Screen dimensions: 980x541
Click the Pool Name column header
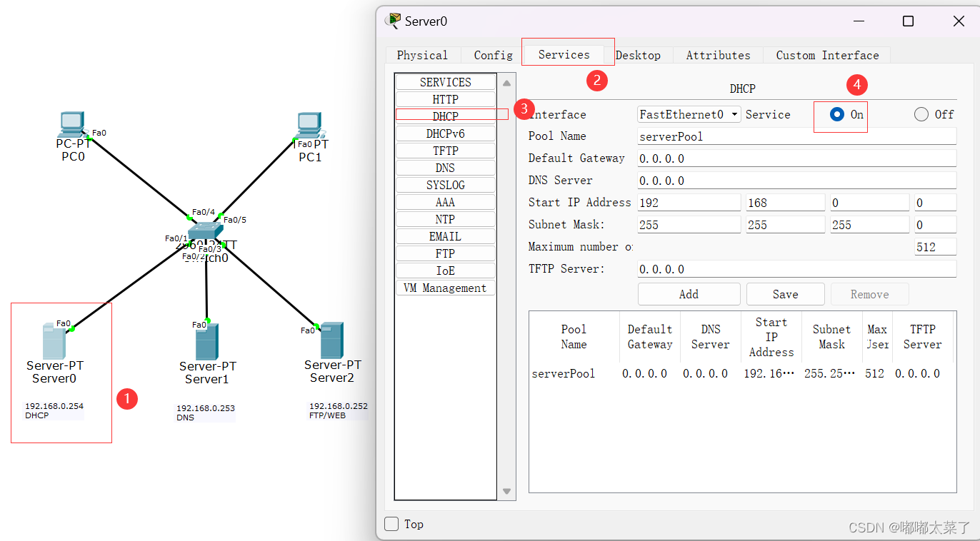click(x=574, y=337)
